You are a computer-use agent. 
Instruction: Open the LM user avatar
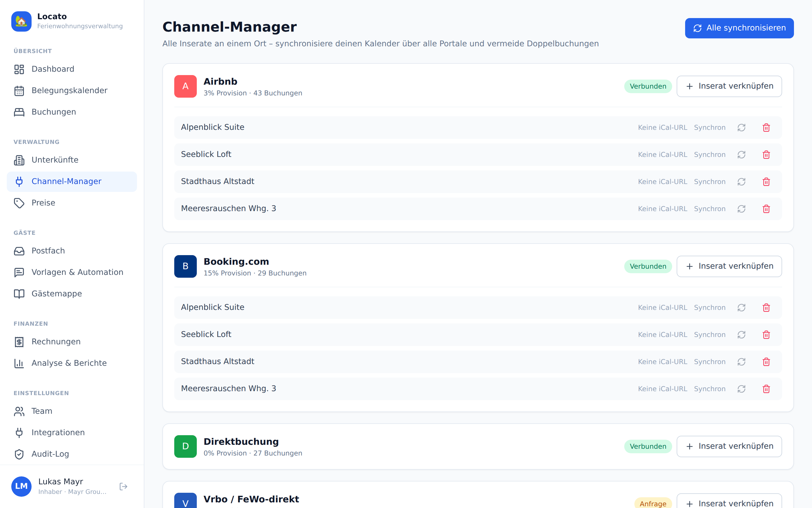21,487
